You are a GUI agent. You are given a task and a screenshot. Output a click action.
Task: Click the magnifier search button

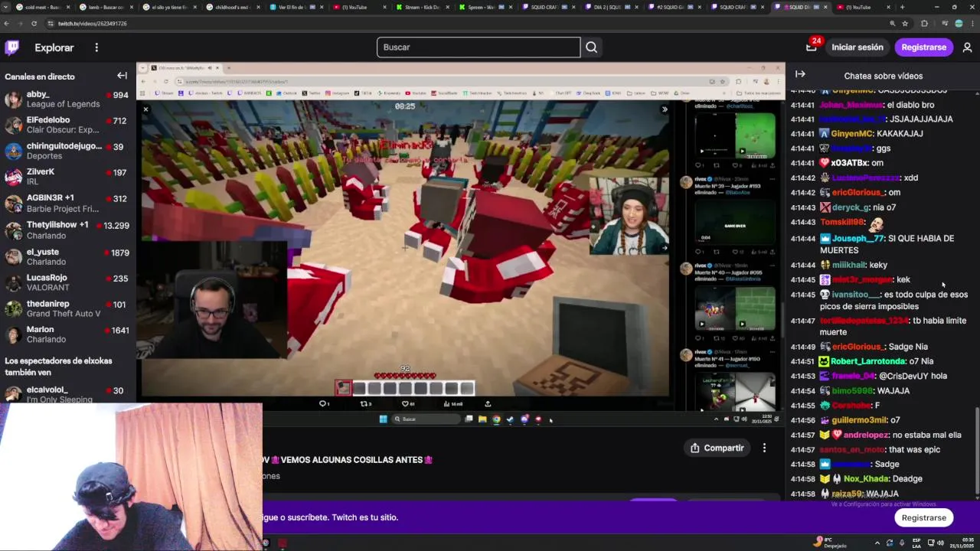[x=591, y=47]
